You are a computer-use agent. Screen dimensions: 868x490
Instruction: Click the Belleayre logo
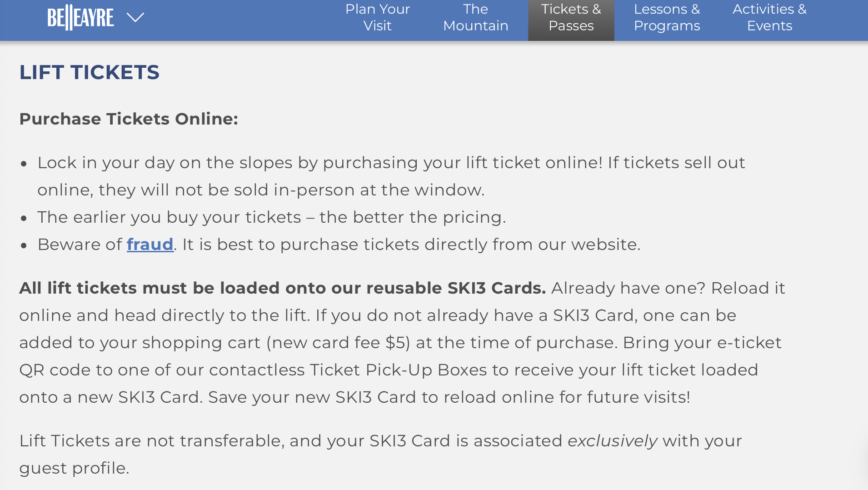click(x=81, y=17)
